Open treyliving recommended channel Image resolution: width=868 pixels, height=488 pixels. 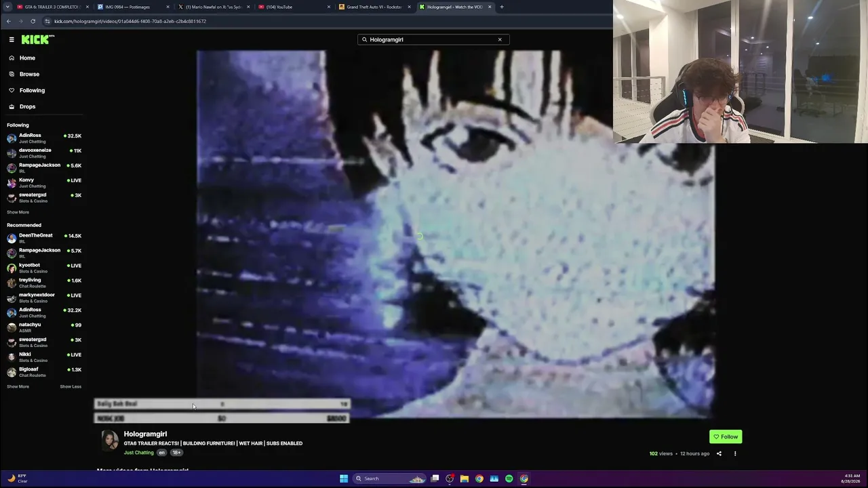click(44, 283)
